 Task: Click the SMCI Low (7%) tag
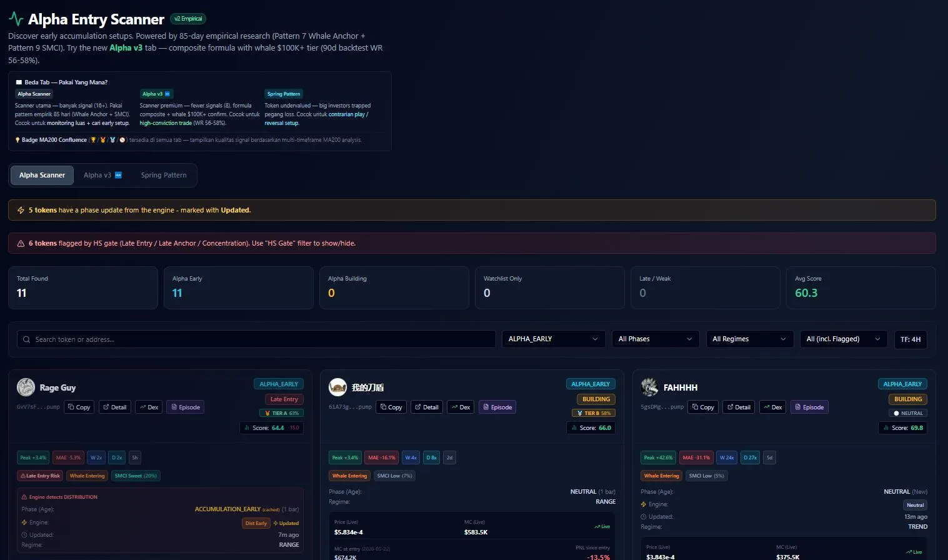pos(394,476)
